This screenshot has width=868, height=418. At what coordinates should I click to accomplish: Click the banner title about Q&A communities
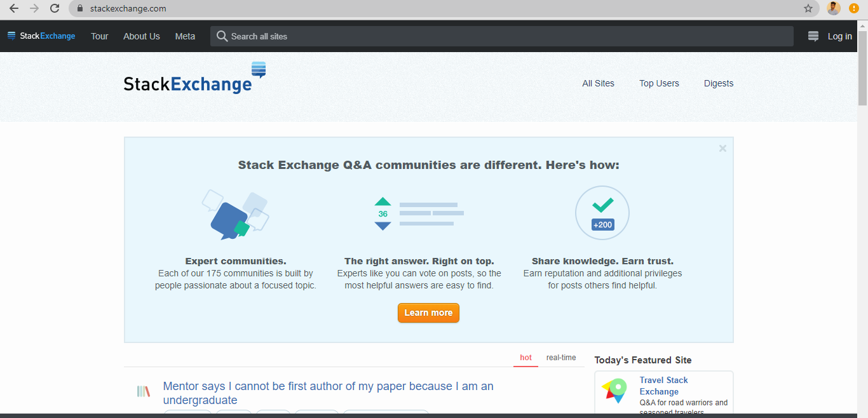(x=428, y=165)
